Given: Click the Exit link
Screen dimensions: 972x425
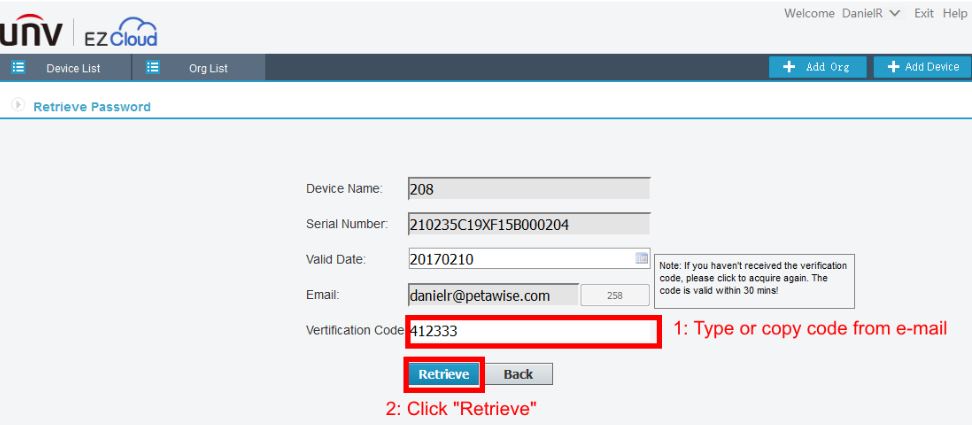Looking at the screenshot, I should pos(924,14).
